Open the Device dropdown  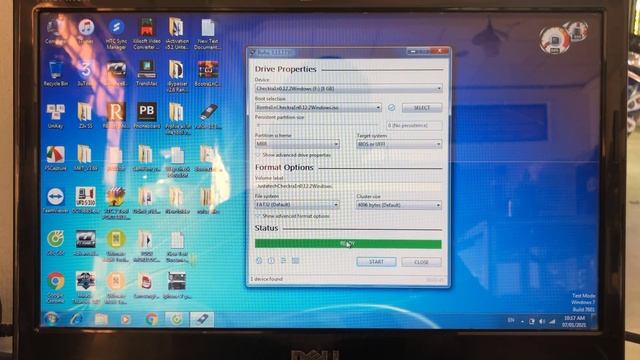pos(348,88)
